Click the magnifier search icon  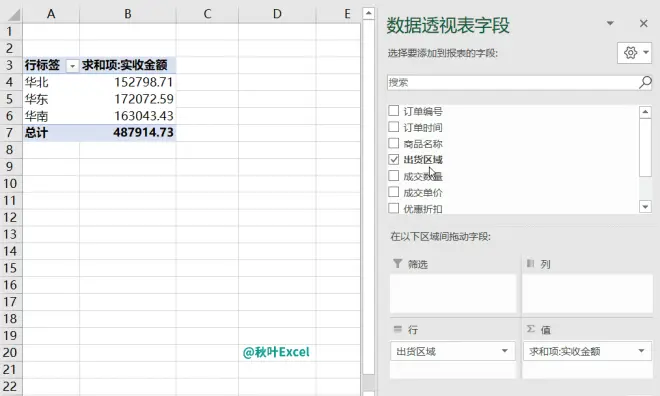pos(645,82)
